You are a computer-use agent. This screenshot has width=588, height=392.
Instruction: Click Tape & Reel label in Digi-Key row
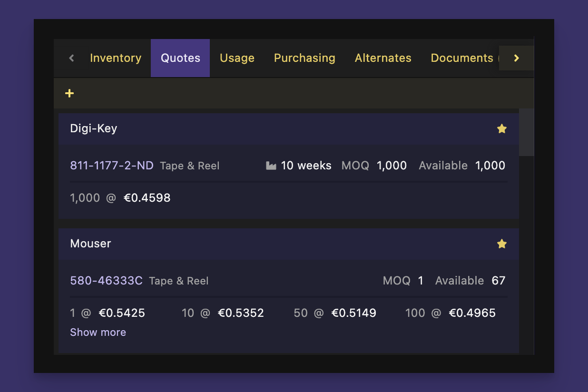click(x=190, y=166)
